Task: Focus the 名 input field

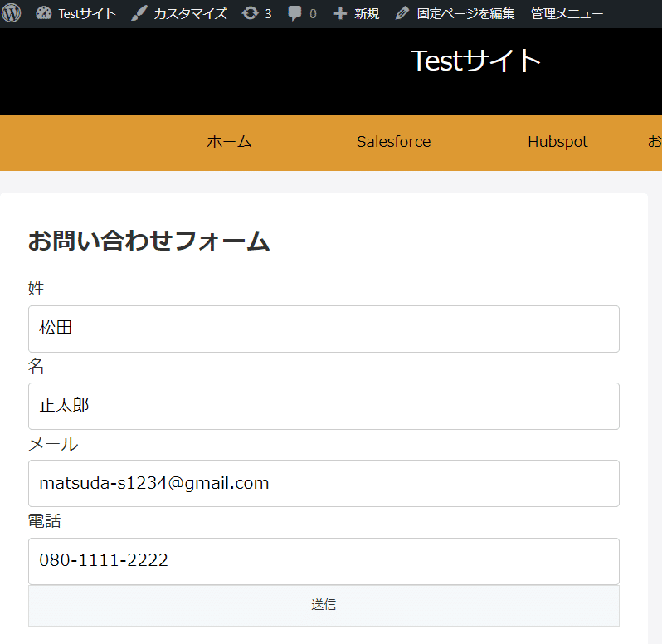Action: point(324,407)
